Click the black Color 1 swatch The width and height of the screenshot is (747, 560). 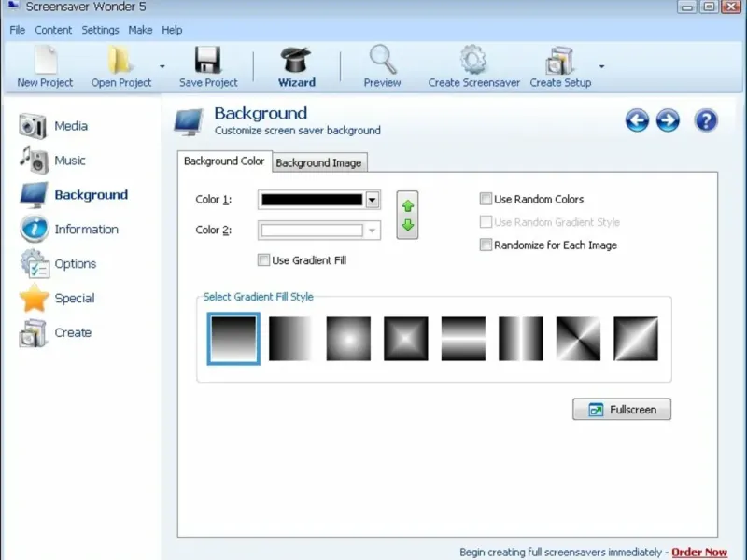312,200
